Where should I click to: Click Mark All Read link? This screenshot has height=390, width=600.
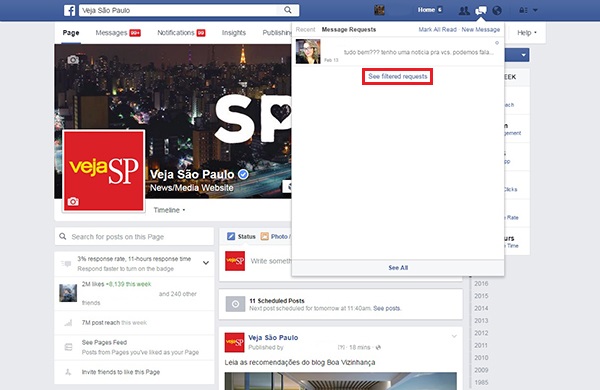pos(437,29)
